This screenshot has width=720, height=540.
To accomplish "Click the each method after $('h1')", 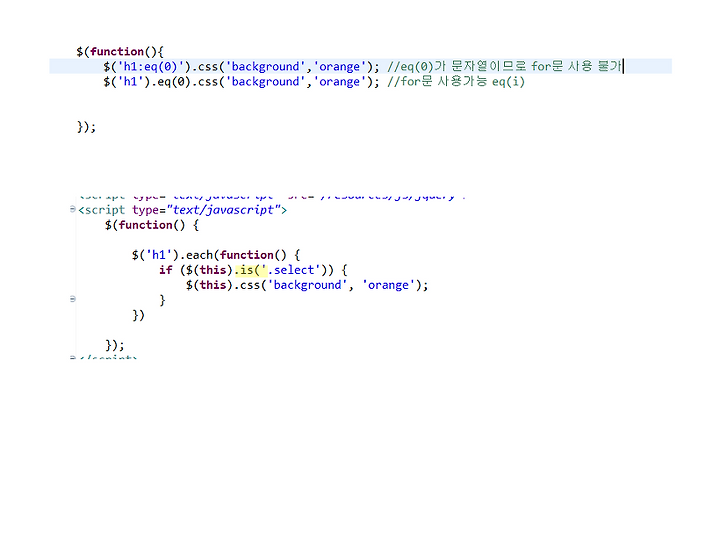I will click(199, 255).
